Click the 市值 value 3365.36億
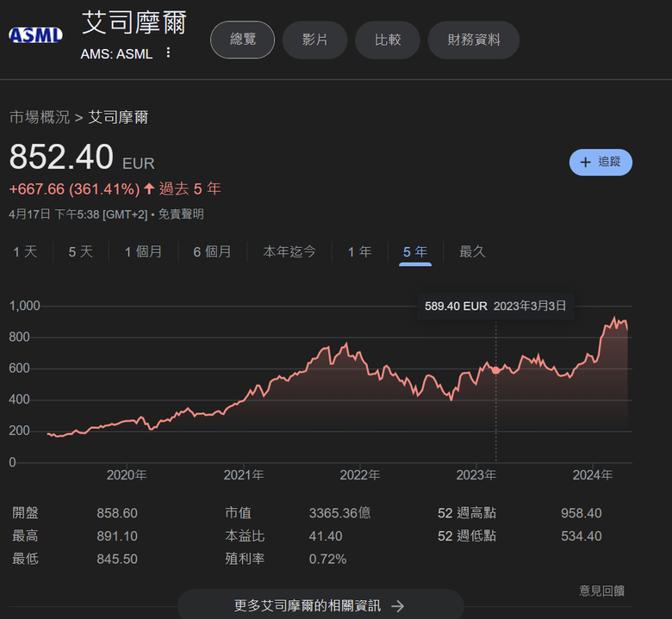 [339, 513]
